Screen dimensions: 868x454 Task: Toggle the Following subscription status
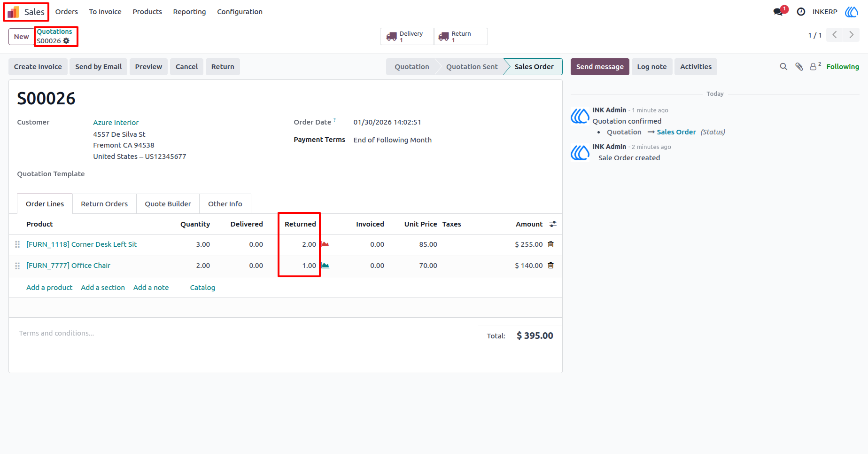[x=843, y=67]
